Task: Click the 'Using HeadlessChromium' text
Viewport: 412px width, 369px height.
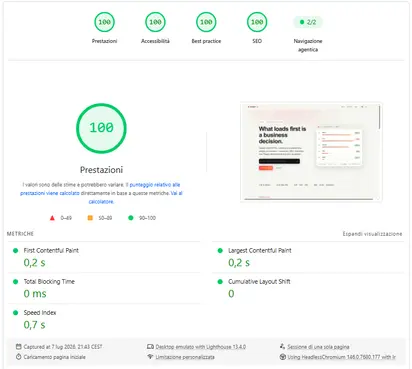Action: [341, 357]
